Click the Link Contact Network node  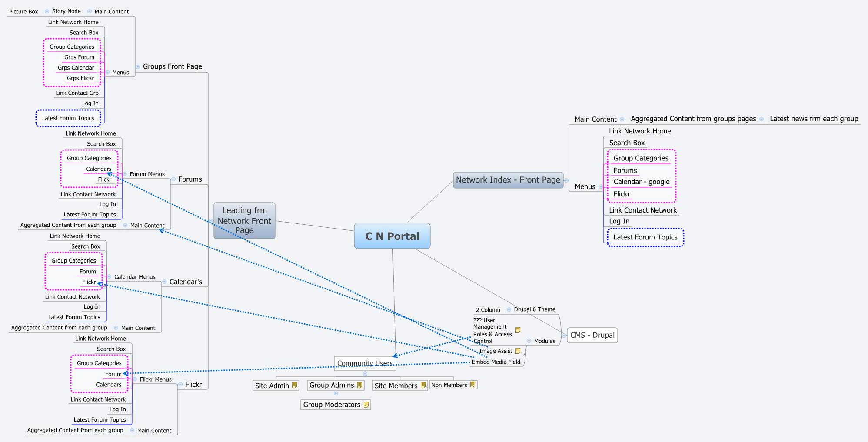click(x=642, y=210)
